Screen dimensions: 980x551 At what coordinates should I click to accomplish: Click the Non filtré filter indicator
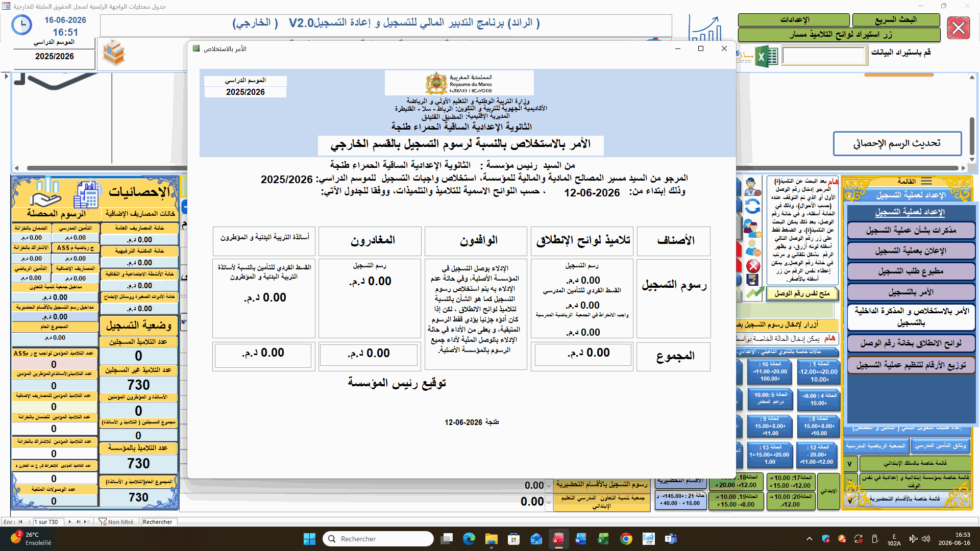[116, 522]
